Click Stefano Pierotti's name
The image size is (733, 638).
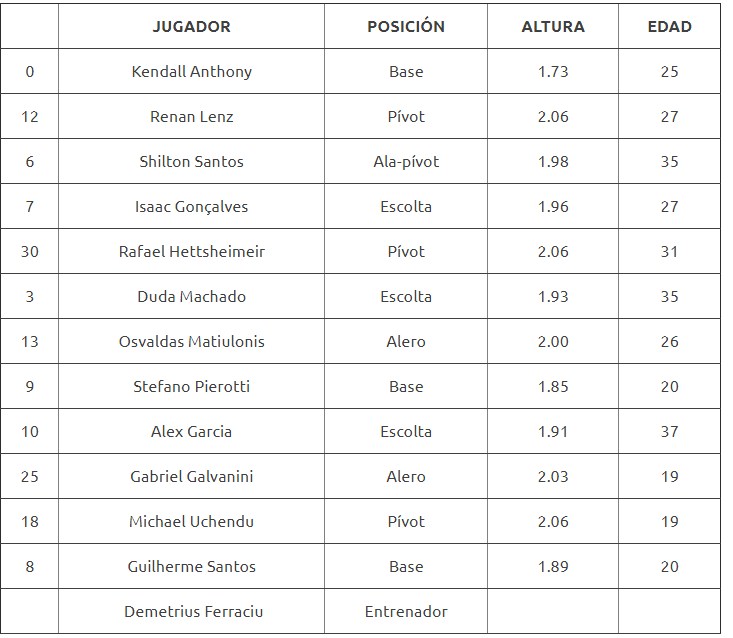tap(192, 387)
